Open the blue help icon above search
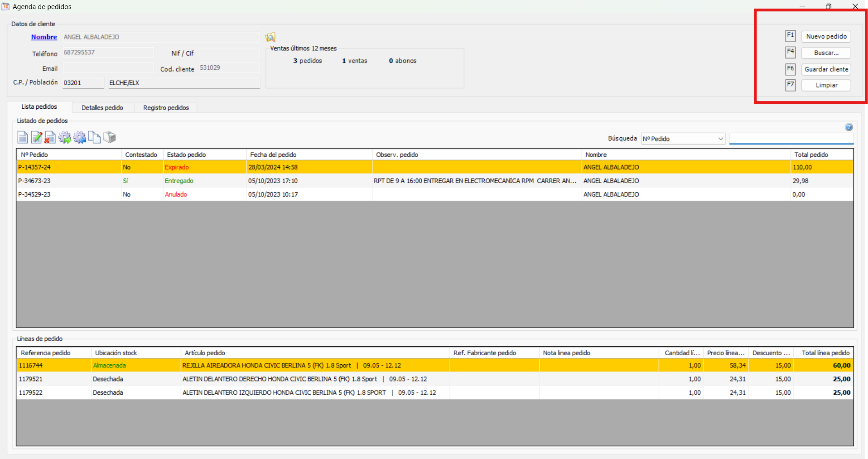Viewport: 868px width, 459px height. [x=849, y=127]
